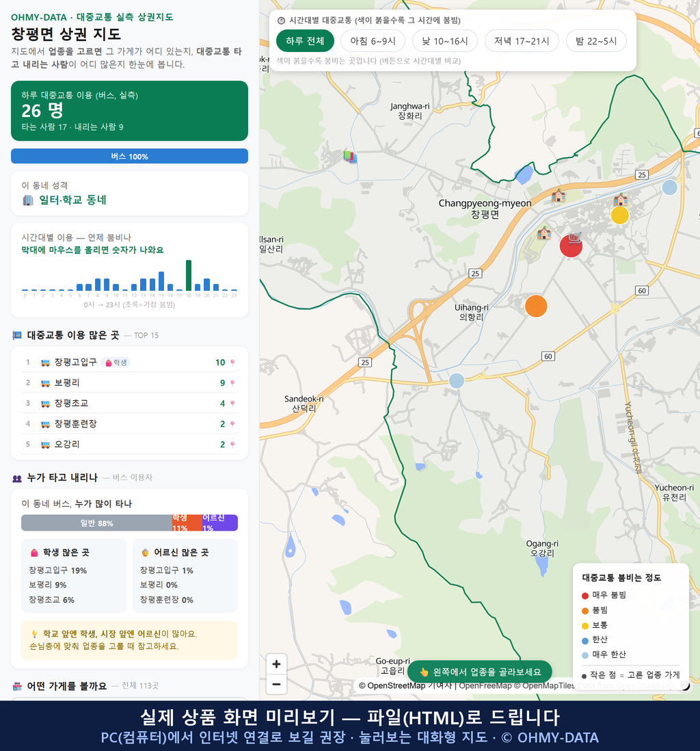Zoom out with the minus button

coord(276,684)
